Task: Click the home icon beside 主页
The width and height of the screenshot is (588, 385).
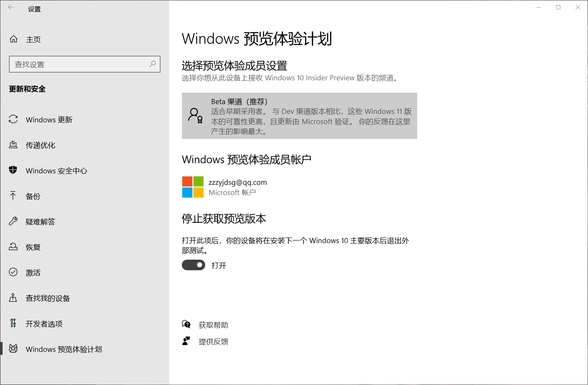Action: pos(14,39)
